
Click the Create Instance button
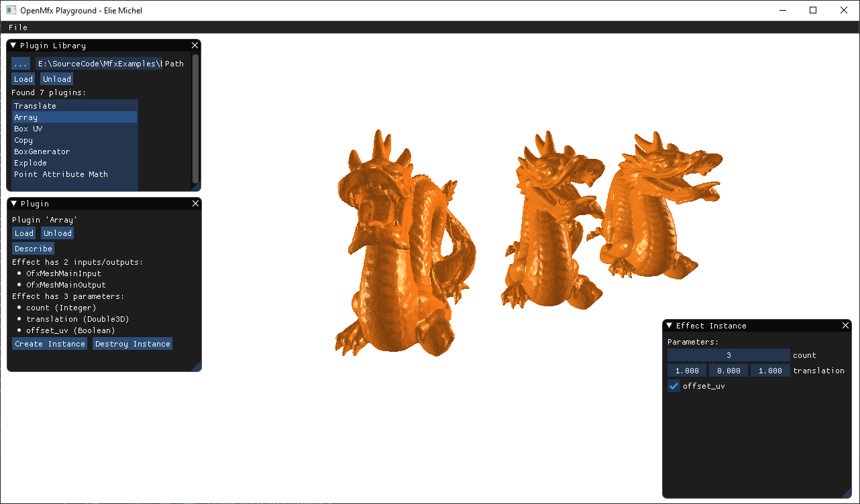[50, 344]
